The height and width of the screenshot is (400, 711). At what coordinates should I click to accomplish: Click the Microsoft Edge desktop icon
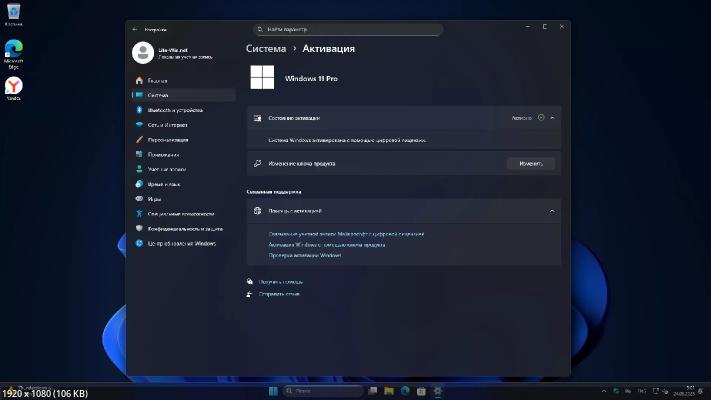point(14,50)
